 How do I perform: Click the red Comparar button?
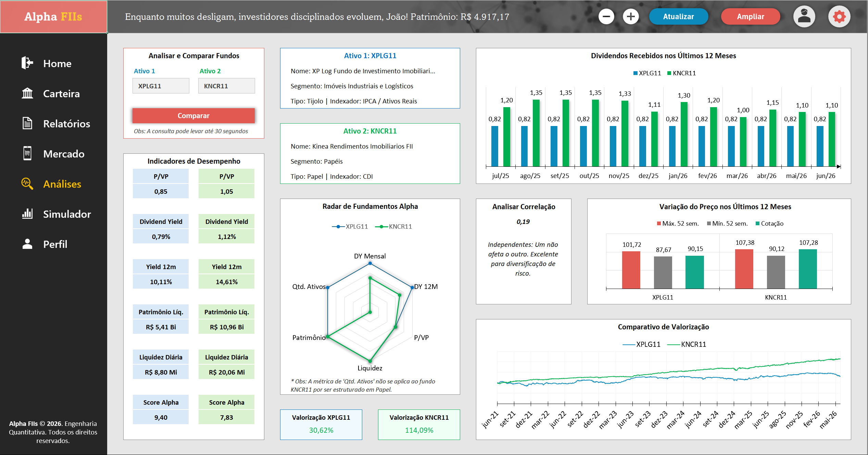193,116
